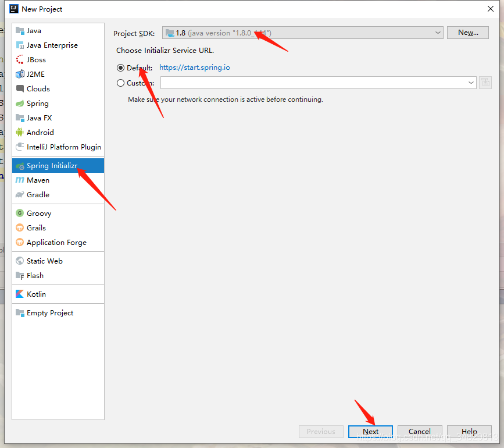Select the Custom service URL radio

120,83
